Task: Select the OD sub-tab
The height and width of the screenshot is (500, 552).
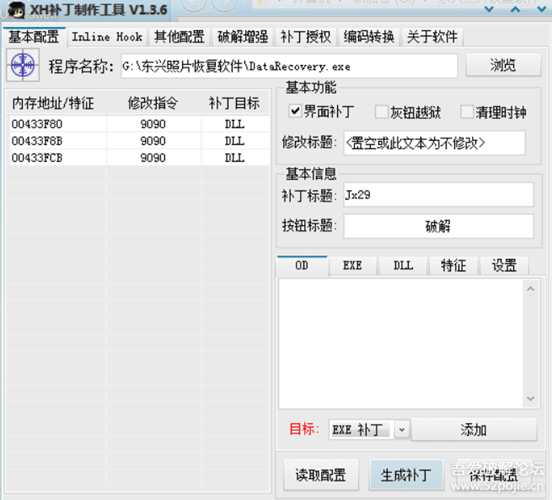Action: point(302,265)
